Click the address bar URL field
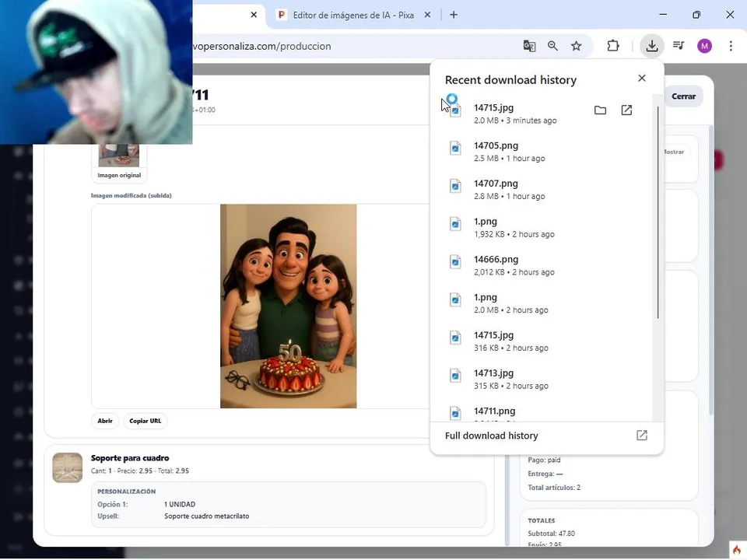Viewport: 747px width, 560px height. click(x=352, y=46)
